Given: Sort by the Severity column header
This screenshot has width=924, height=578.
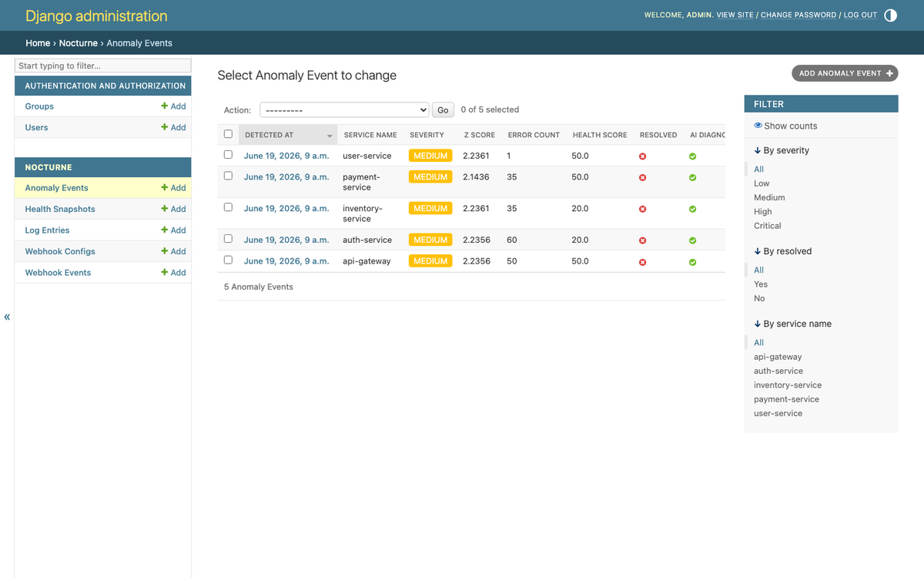Looking at the screenshot, I should click(x=427, y=135).
